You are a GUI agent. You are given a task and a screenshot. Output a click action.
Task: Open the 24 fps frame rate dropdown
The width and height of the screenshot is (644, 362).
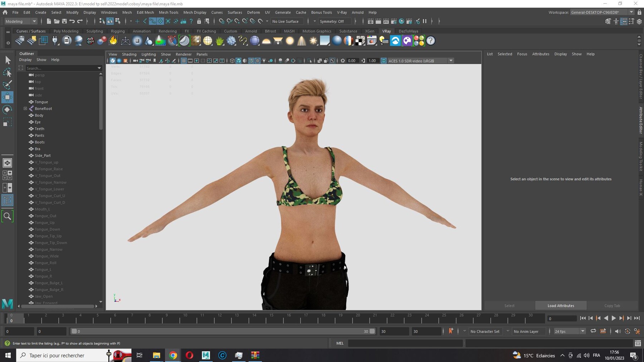[x=569, y=331]
